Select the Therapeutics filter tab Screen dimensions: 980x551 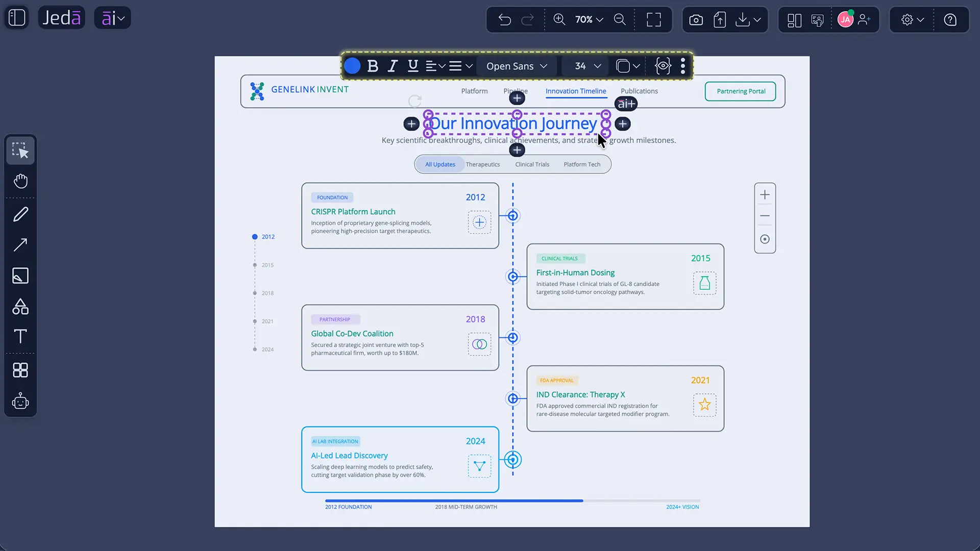483,164
